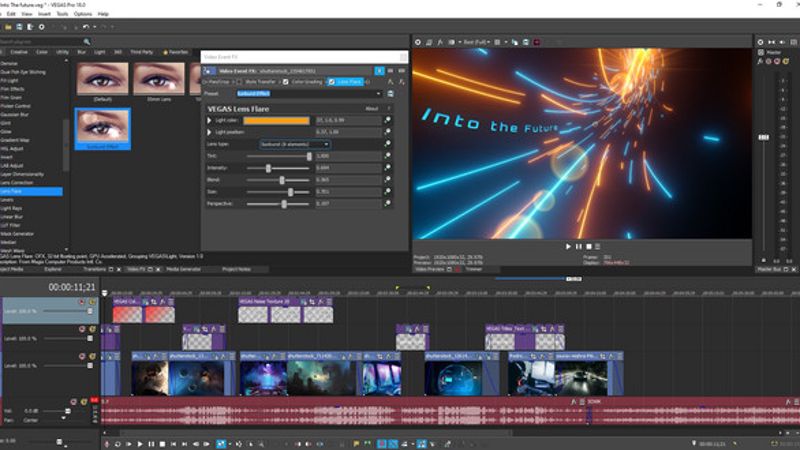The height and width of the screenshot is (450, 800).
Task: Open the Edit menu
Action: click(x=11, y=14)
